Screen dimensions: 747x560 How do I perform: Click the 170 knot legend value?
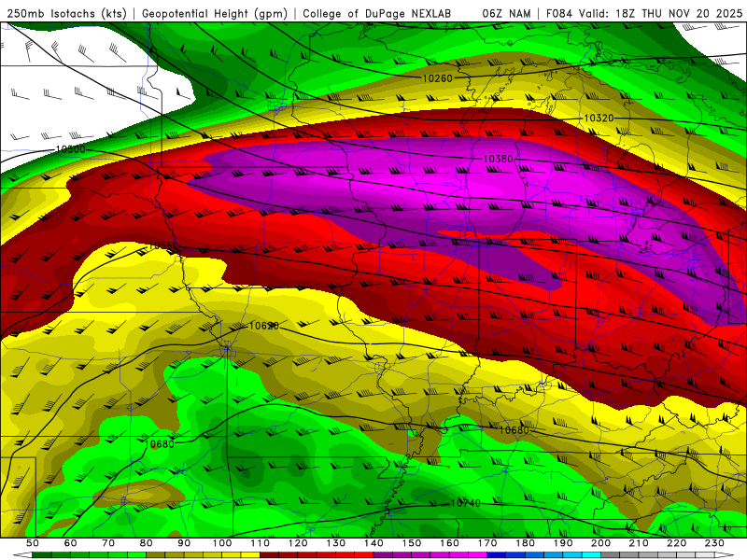pyautogui.click(x=487, y=543)
